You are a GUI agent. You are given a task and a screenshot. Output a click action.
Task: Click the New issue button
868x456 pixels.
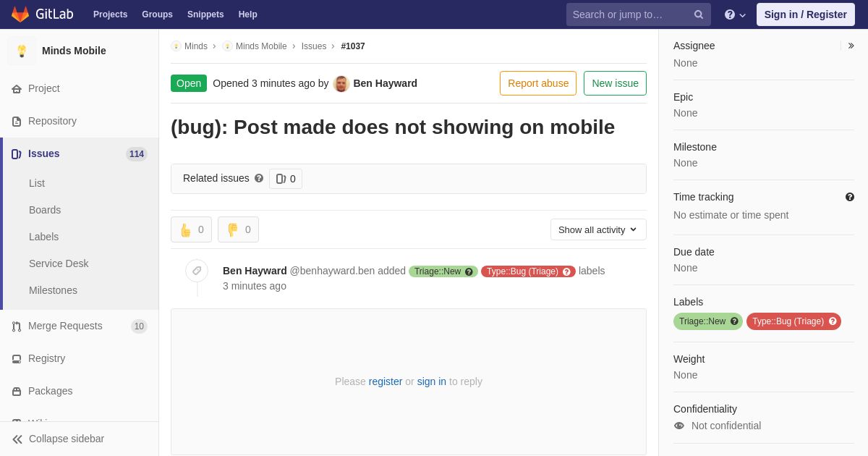coord(615,83)
